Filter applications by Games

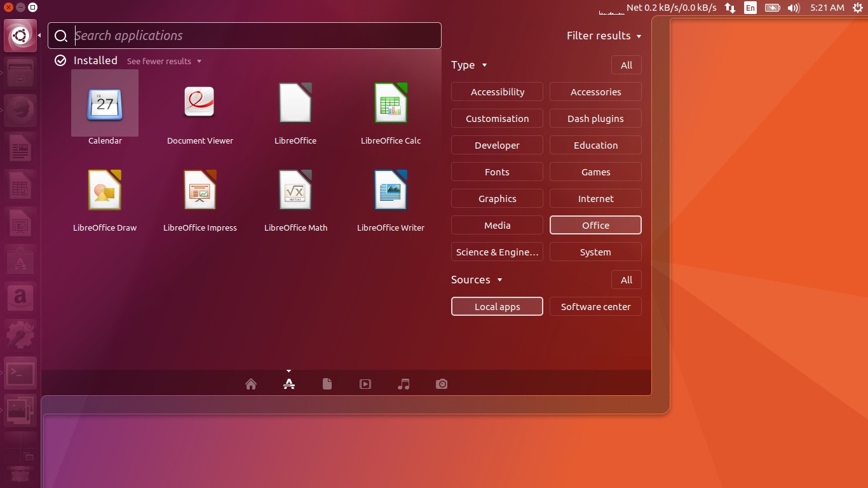pyautogui.click(x=595, y=172)
